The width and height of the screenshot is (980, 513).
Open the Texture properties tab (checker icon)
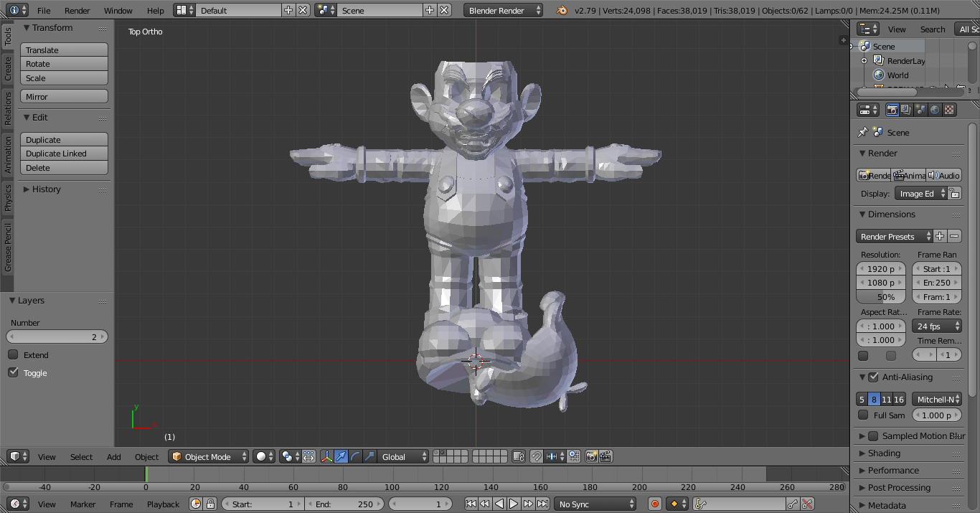point(949,110)
